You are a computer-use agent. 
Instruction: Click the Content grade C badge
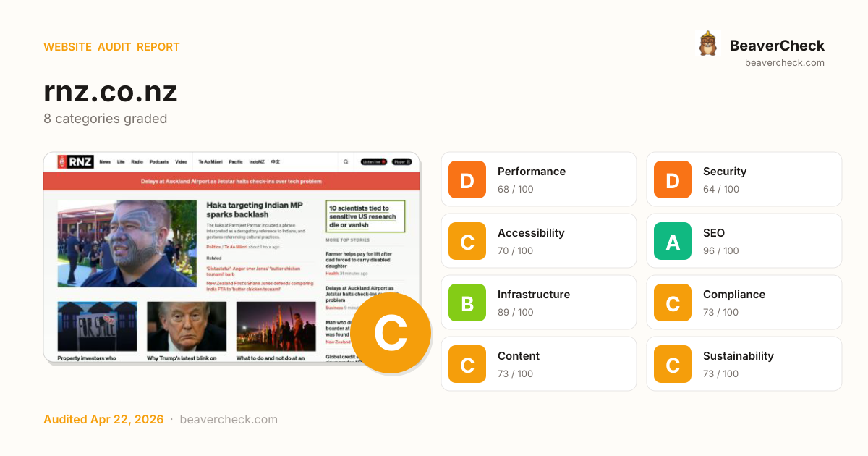tap(467, 364)
